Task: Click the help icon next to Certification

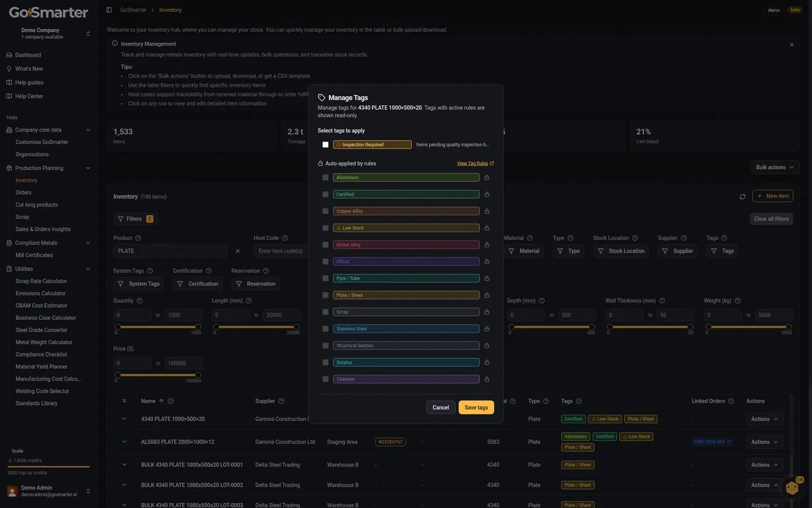Action: tap(209, 271)
